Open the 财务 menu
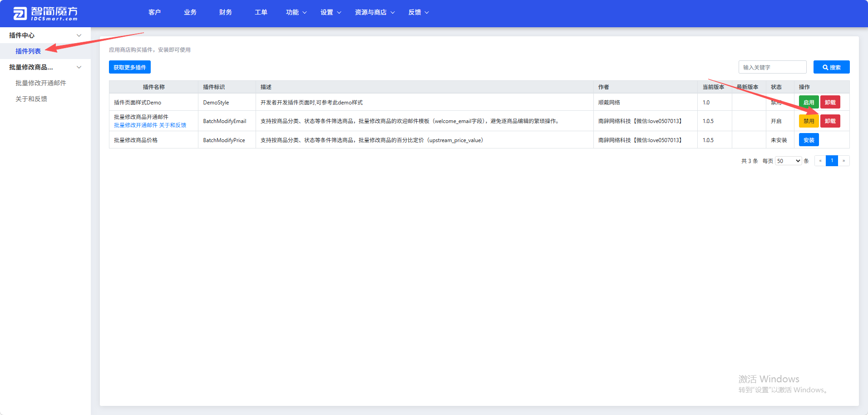The image size is (868, 415). (x=226, y=12)
